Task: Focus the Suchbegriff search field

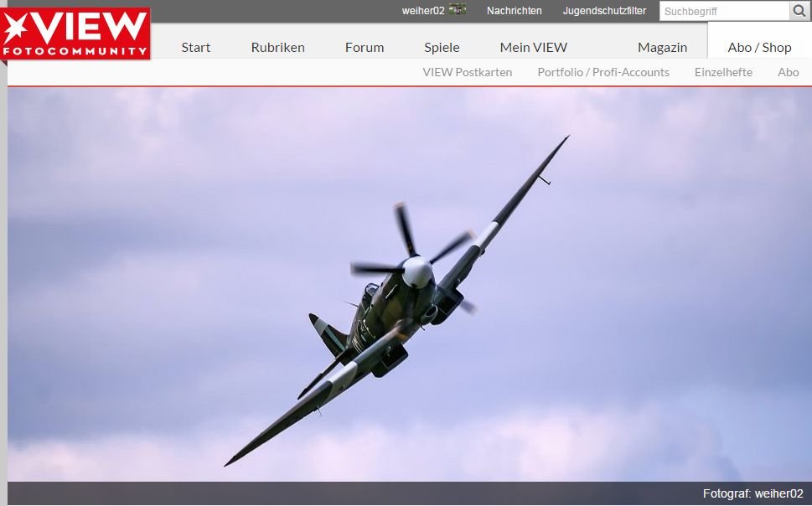Action: pos(724,12)
